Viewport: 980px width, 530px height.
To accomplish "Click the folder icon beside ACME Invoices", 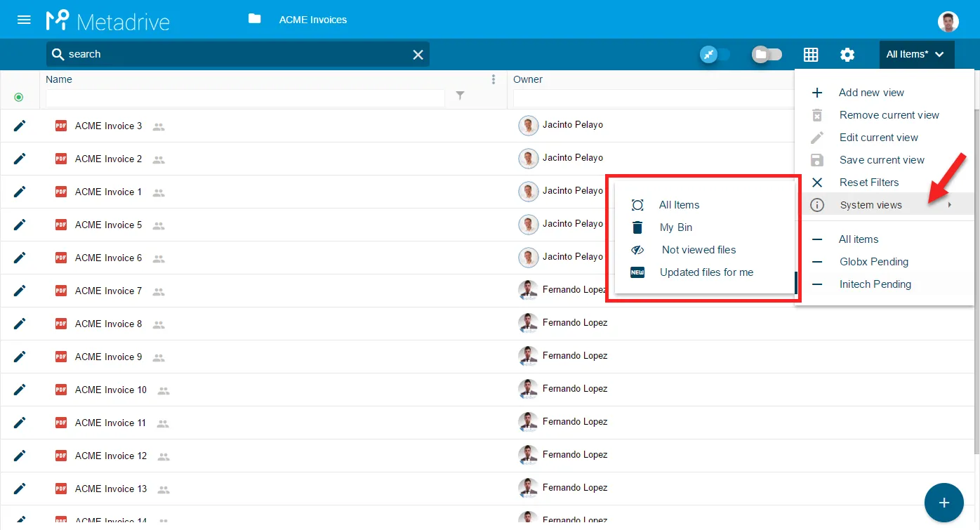I will click(x=255, y=19).
